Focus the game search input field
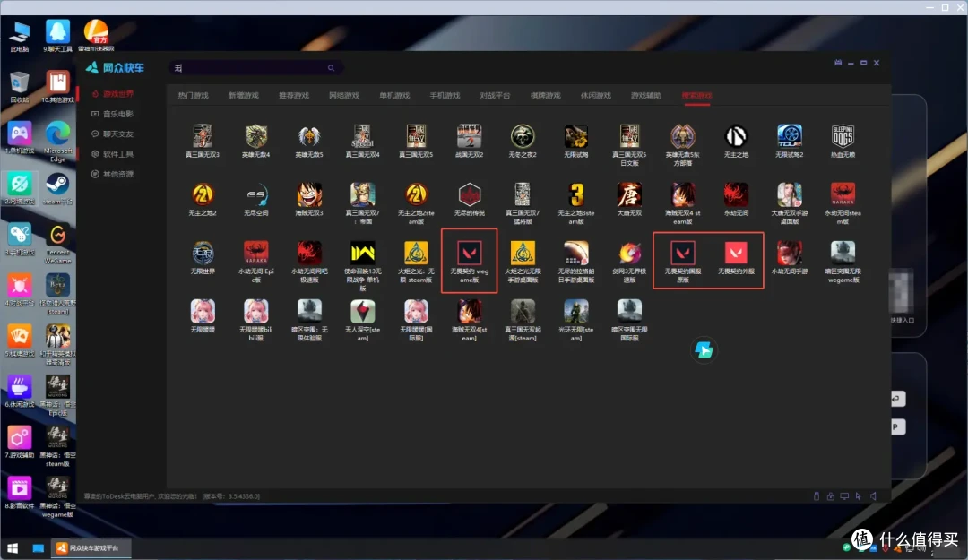The image size is (968, 560). pyautogui.click(x=255, y=68)
